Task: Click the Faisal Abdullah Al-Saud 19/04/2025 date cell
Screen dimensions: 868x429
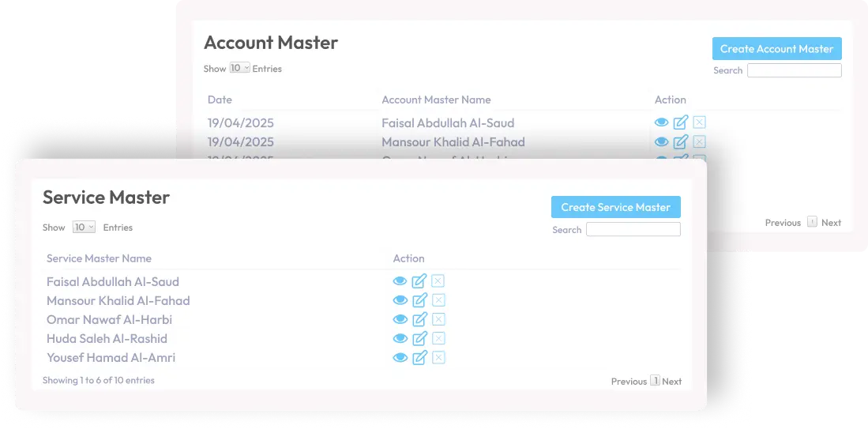Action: 241,123
